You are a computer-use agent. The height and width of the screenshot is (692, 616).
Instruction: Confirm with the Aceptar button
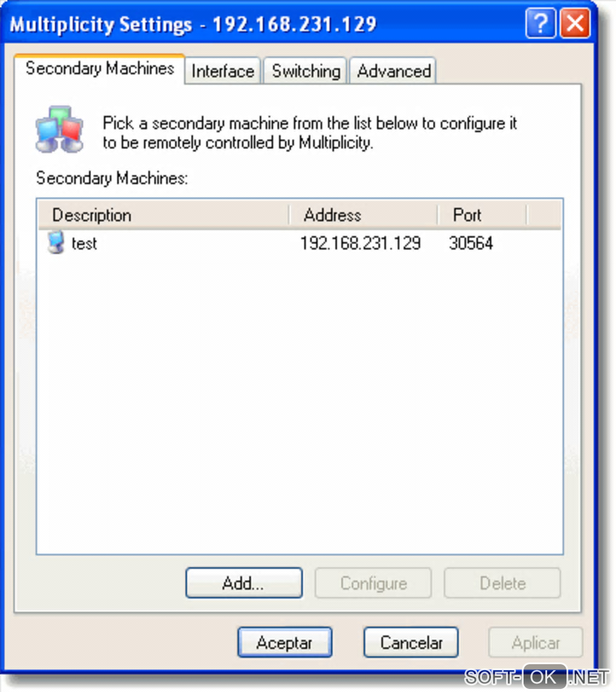284,642
